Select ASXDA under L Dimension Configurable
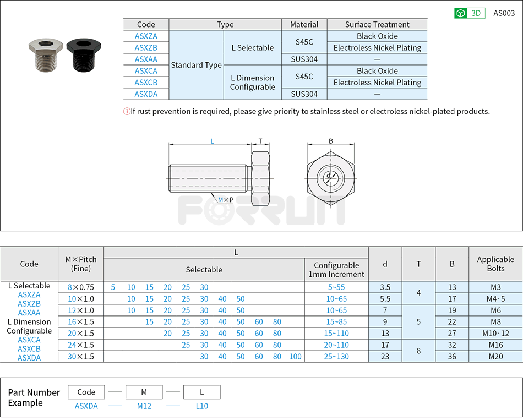523x420 pixels. 30,357
